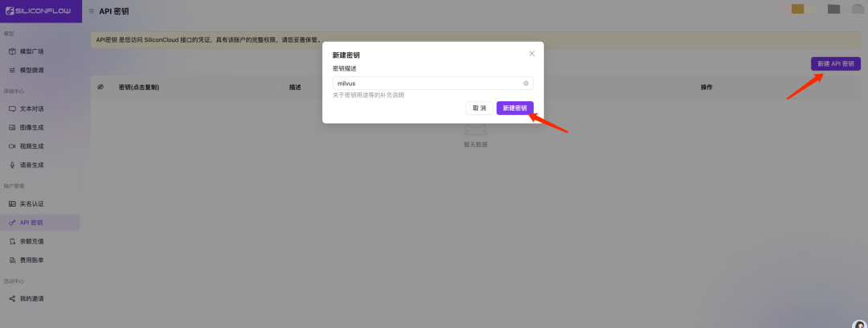The image size is (868, 328).
Task: Click the 关于密钥用途等的补充说明 hint text
Action: (x=367, y=96)
